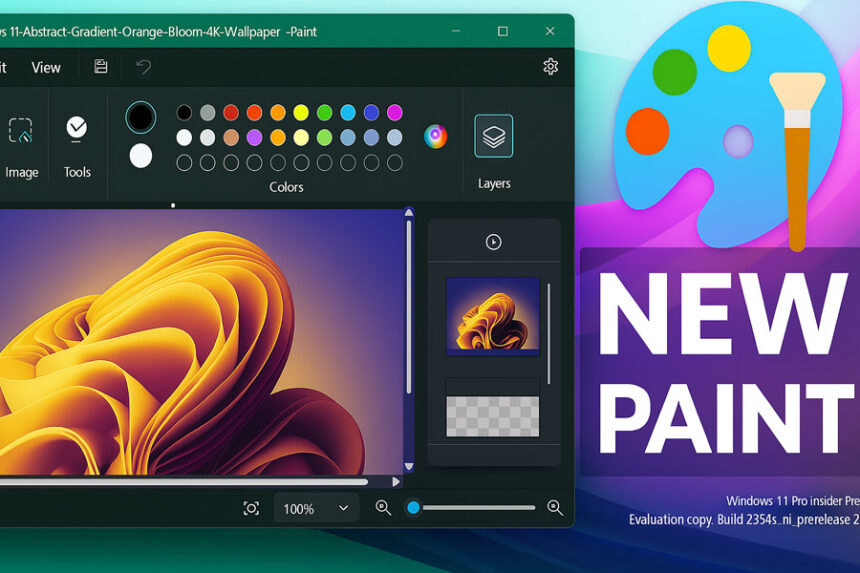Toggle the Layers panel button
The width and height of the screenshot is (860, 573).
pyautogui.click(x=494, y=136)
